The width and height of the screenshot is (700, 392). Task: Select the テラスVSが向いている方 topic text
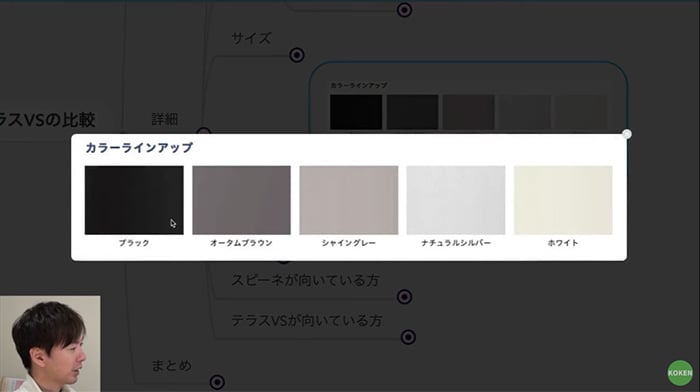[307, 321]
